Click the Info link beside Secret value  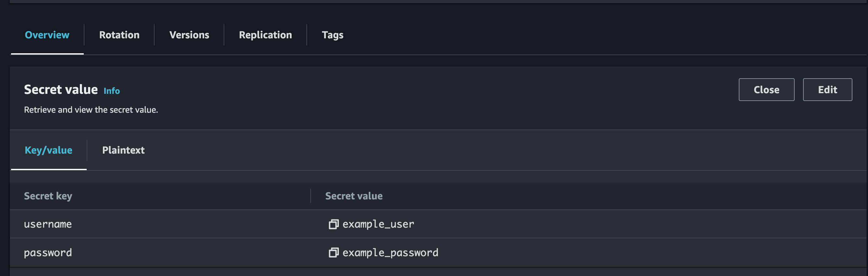pos(112,91)
